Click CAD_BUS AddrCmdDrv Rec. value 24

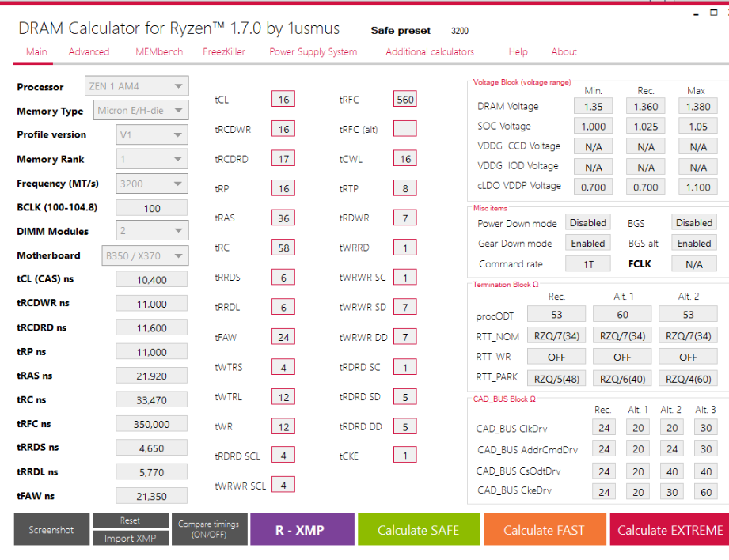[x=604, y=449]
